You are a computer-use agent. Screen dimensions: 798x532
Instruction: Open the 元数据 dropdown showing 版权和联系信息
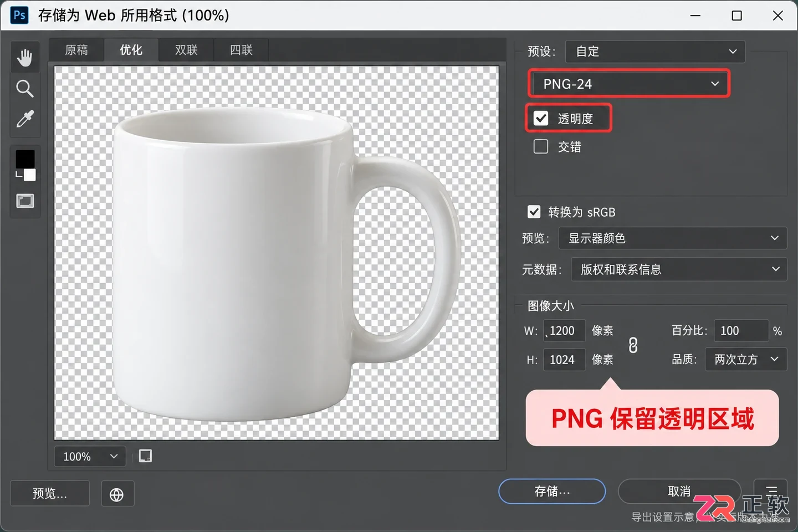click(679, 269)
